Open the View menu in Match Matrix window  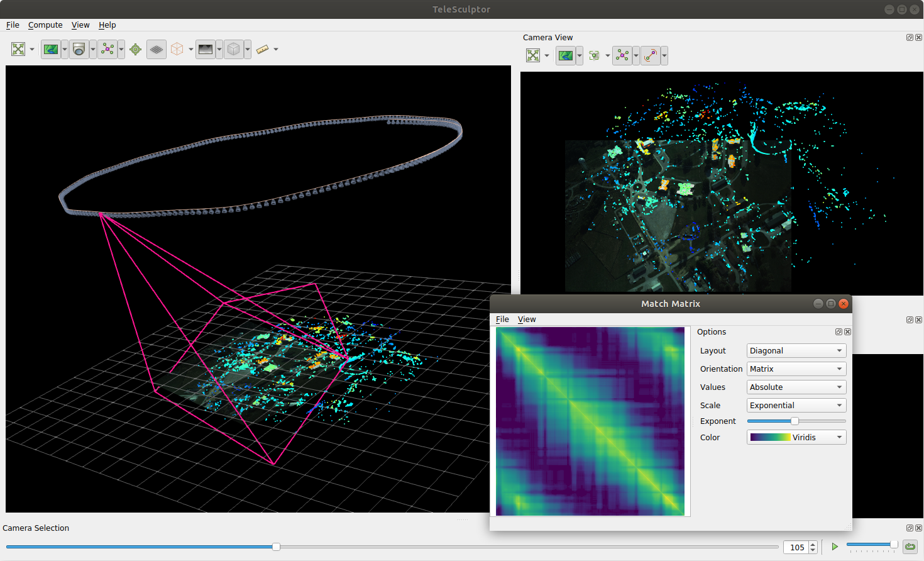point(527,319)
